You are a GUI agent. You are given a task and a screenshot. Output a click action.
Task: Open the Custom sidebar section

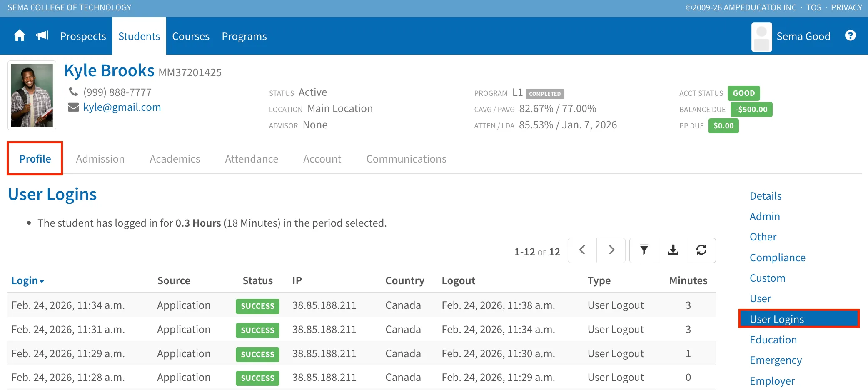tap(768, 278)
